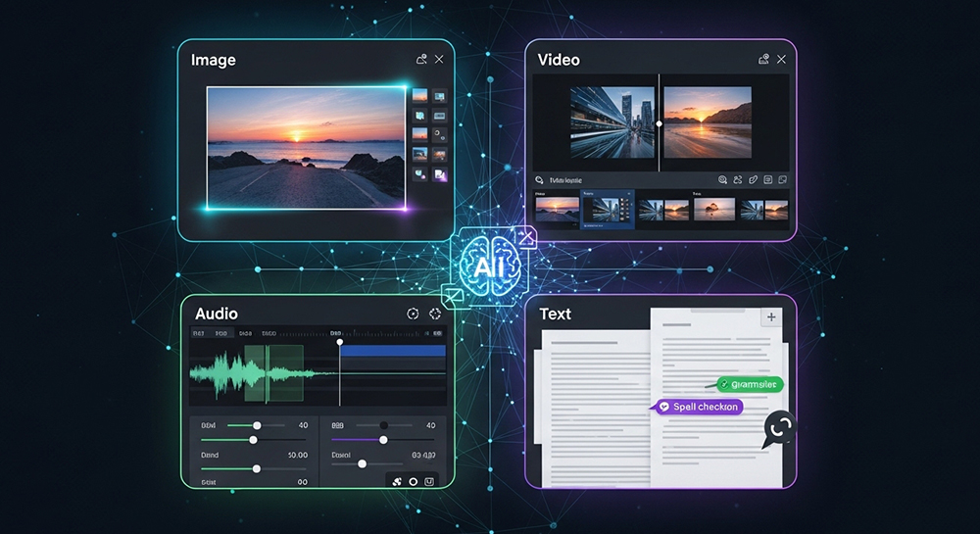Screen dimensions: 980x534
Task: Click the magnifier icon left of the Video toolbar
Action: (538, 180)
